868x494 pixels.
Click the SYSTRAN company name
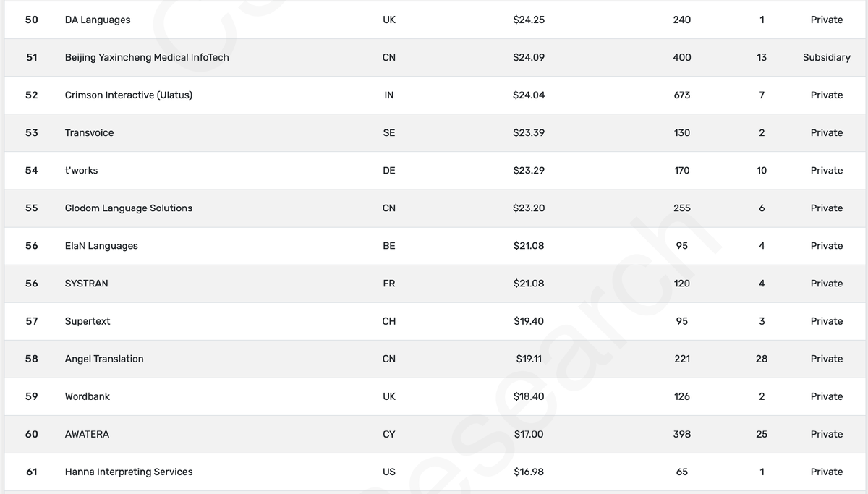tap(86, 283)
